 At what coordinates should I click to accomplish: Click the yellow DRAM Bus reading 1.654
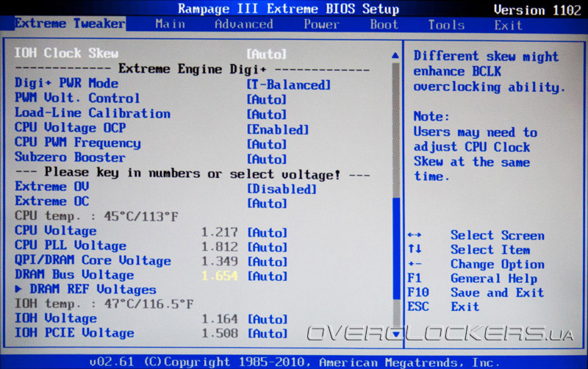click(x=219, y=276)
